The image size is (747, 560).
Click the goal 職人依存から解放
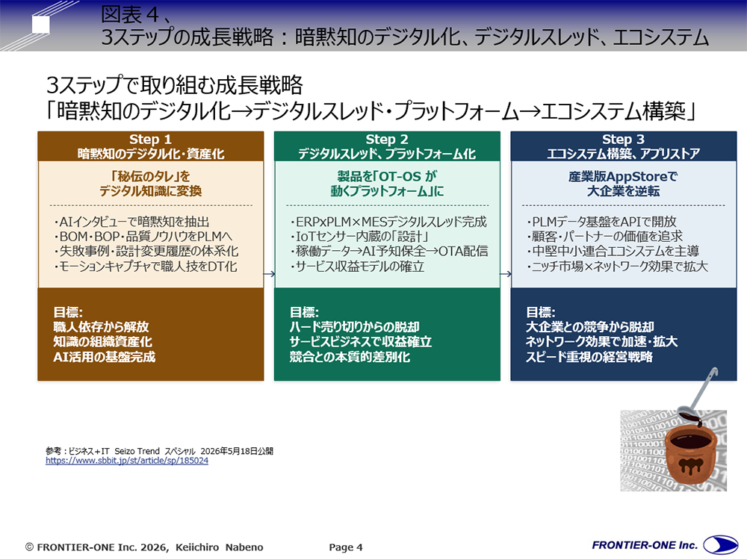(101, 327)
